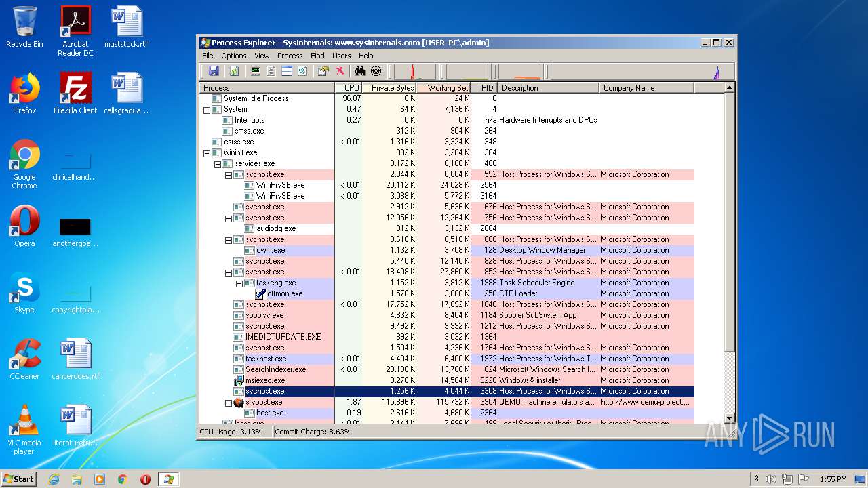
Task: Open the File menu
Action: [208, 56]
